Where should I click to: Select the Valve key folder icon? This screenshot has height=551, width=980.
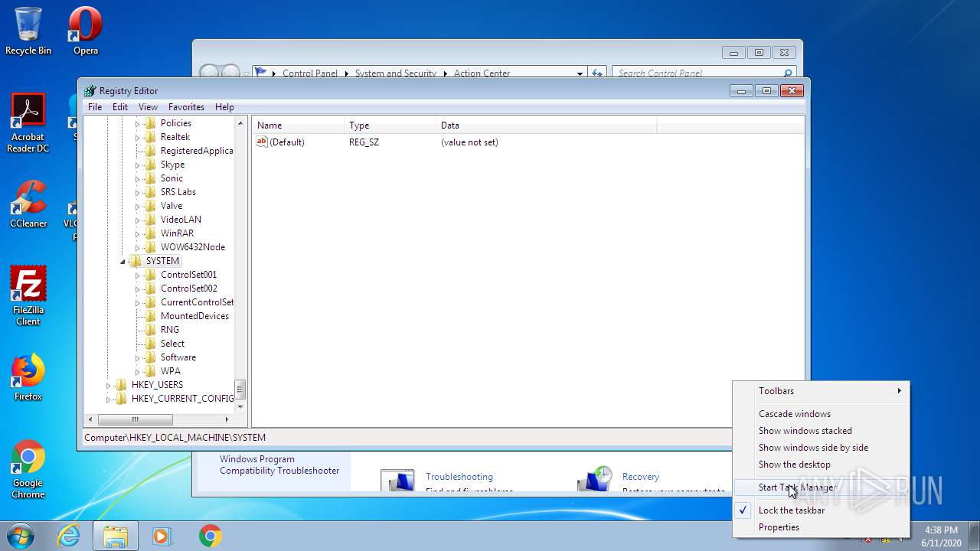[x=150, y=206]
